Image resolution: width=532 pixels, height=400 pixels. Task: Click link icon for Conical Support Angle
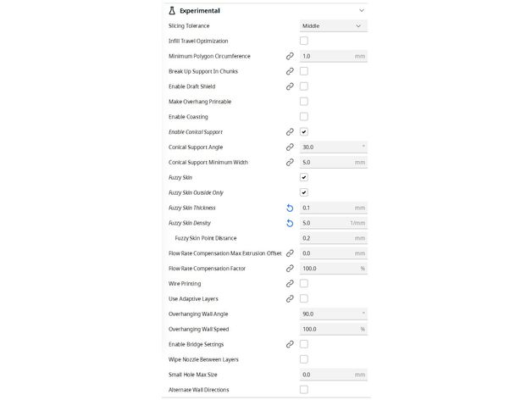[290, 147]
